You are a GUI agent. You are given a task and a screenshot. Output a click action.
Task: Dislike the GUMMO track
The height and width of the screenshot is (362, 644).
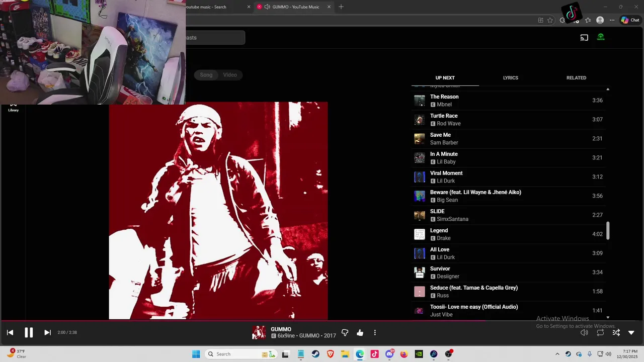pyautogui.click(x=345, y=332)
